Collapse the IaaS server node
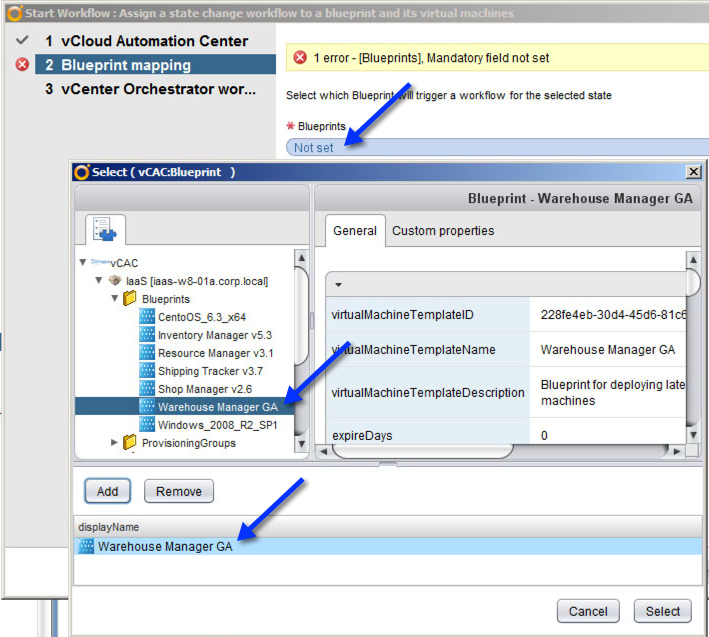The image size is (709, 637). 99,280
